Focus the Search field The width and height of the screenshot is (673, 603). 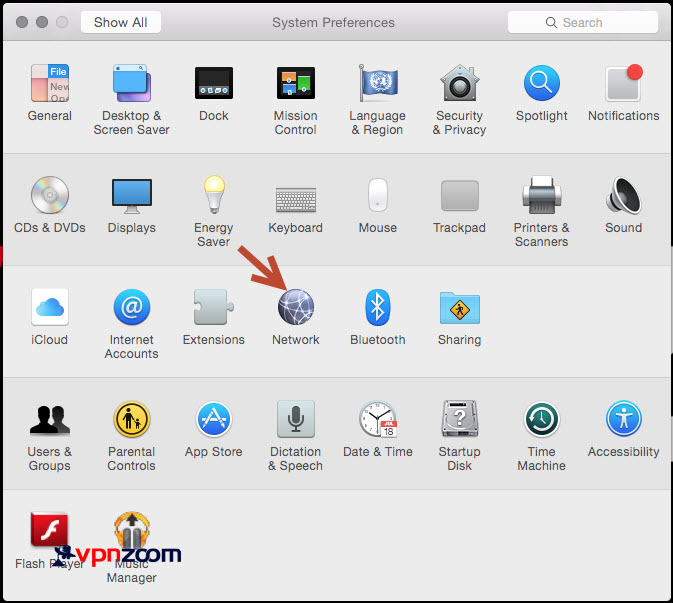coord(582,22)
